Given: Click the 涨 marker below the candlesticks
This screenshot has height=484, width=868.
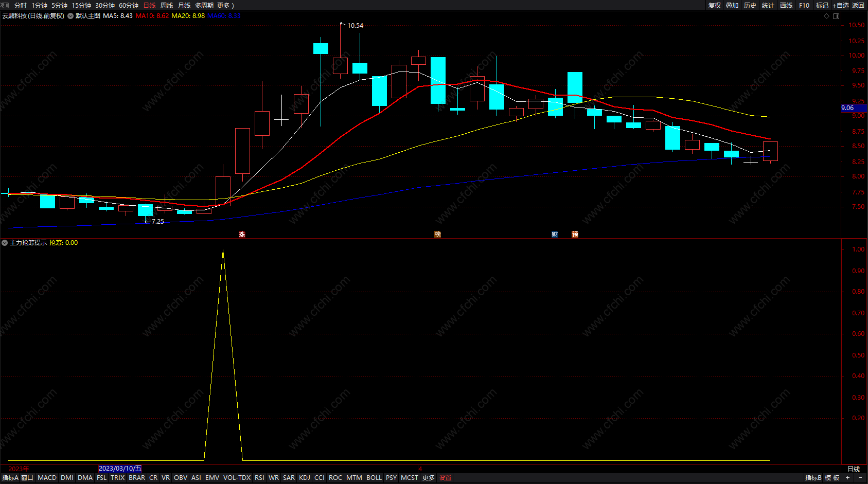Looking at the screenshot, I should click(242, 235).
